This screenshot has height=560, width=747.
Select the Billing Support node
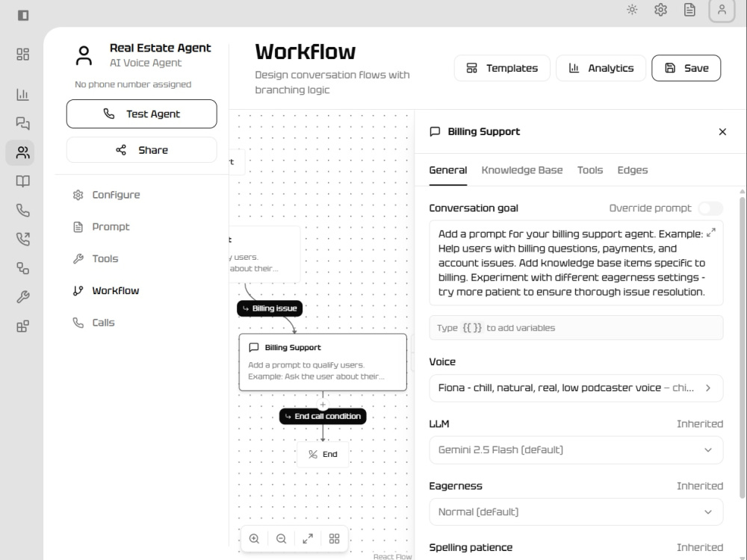coord(323,362)
